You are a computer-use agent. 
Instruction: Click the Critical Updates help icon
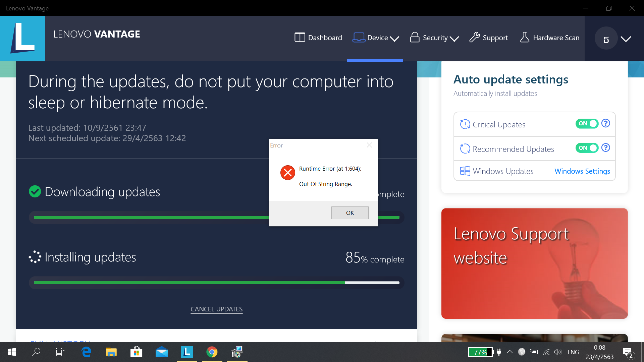pyautogui.click(x=605, y=123)
